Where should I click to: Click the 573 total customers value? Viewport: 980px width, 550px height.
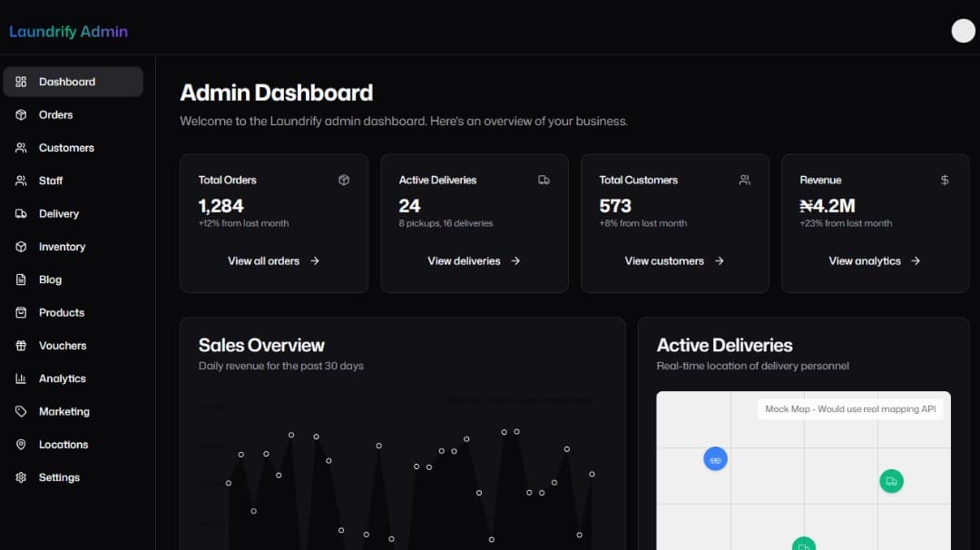[x=615, y=206]
